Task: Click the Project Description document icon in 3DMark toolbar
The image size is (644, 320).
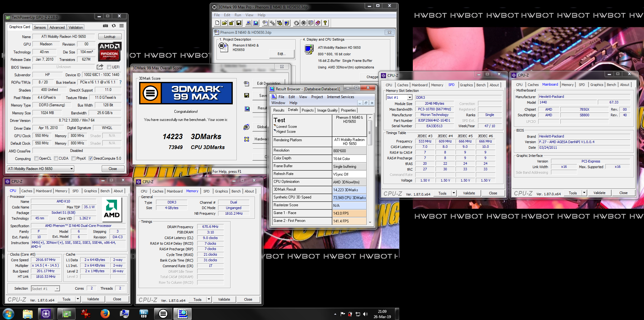Action: 265,23
